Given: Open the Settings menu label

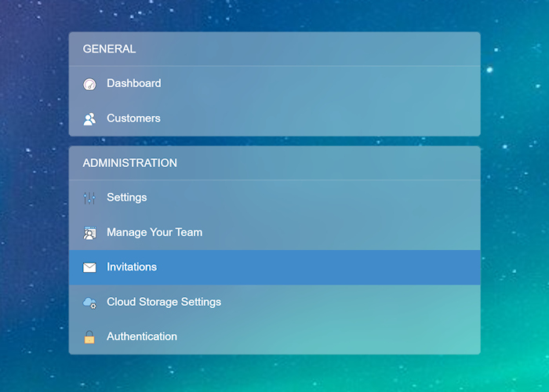Looking at the screenshot, I should click(x=127, y=198).
